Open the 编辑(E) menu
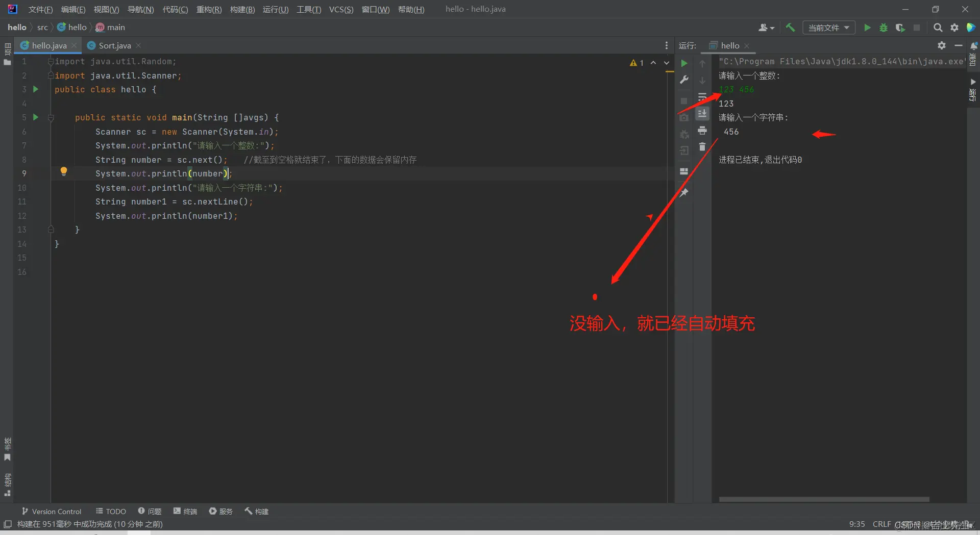Viewport: 980px width, 535px height. 73,9
